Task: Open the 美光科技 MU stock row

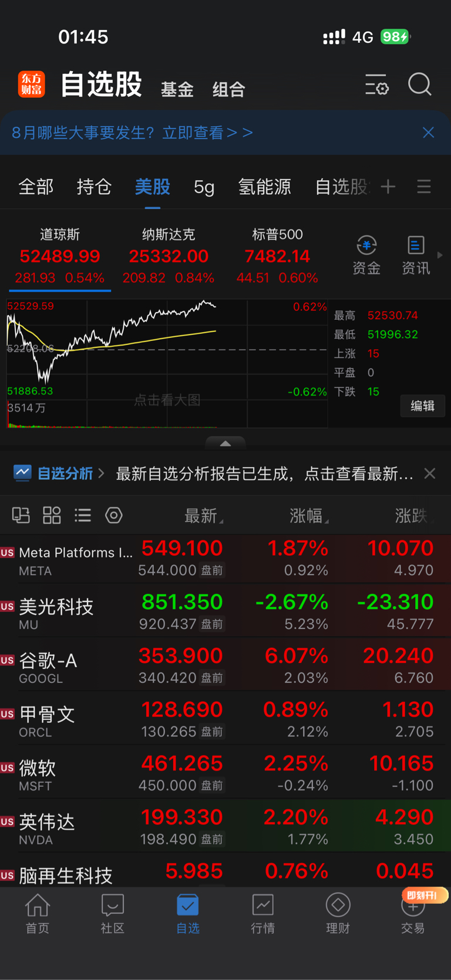Action: click(x=225, y=612)
